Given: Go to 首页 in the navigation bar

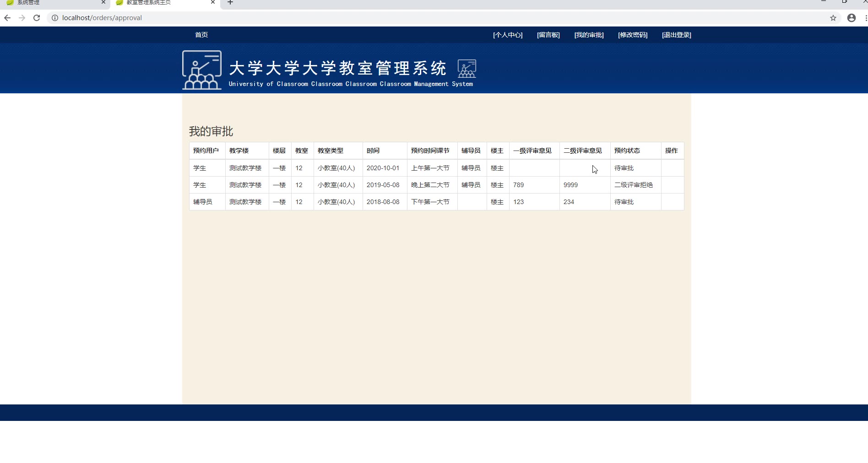Looking at the screenshot, I should 201,35.
